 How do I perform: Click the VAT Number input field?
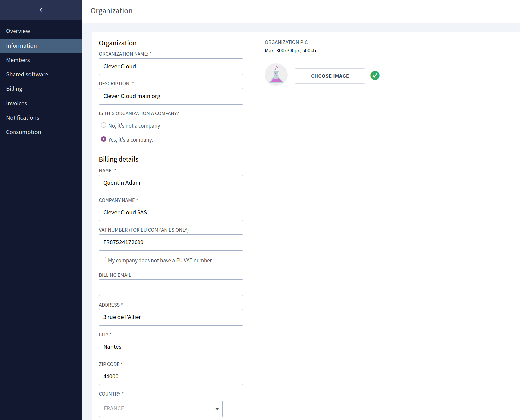171,242
